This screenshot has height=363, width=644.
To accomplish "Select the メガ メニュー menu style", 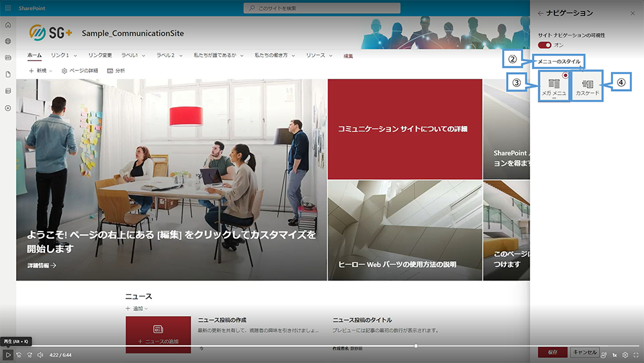I will [554, 86].
